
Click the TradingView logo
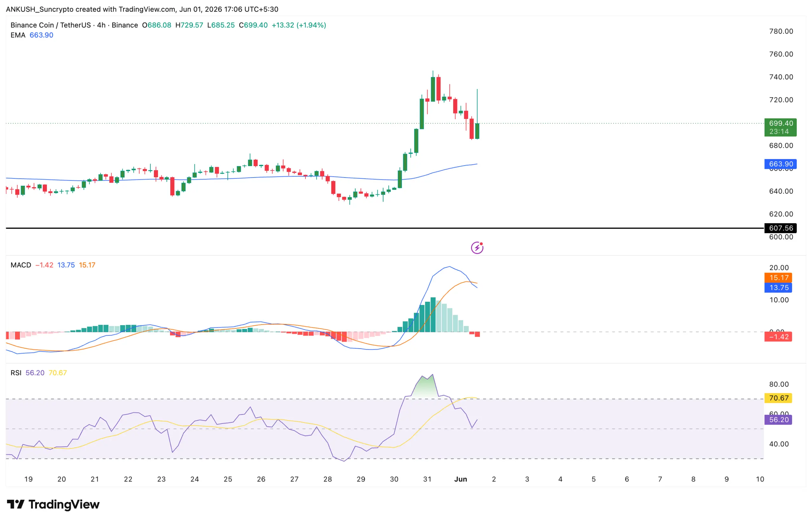(53, 504)
